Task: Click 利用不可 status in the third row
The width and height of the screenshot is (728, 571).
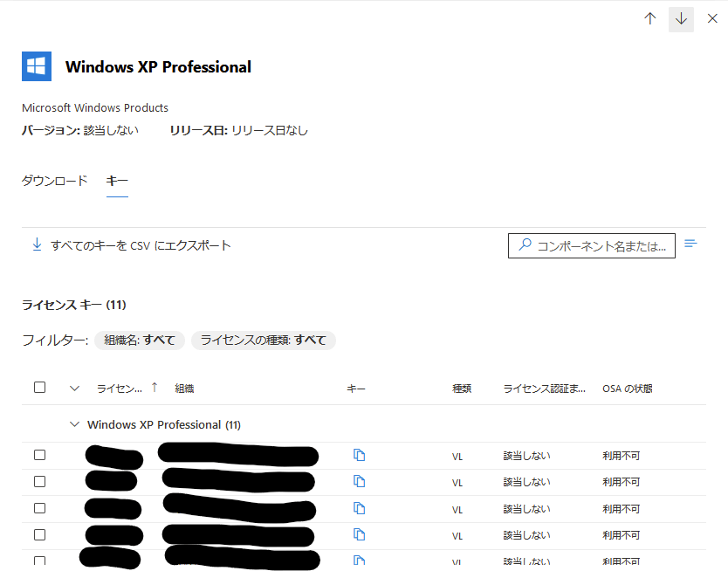Action: 622,509
